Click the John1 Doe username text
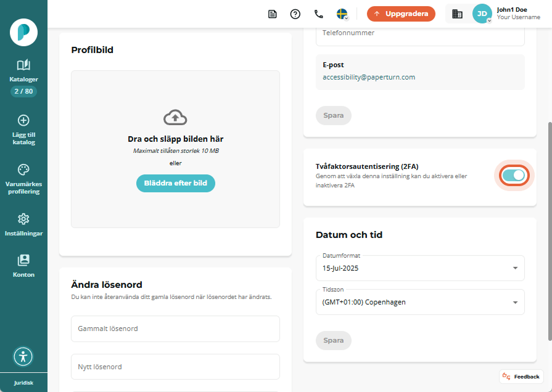Image resolution: width=552 pixels, height=392 pixels. tap(512, 10)
